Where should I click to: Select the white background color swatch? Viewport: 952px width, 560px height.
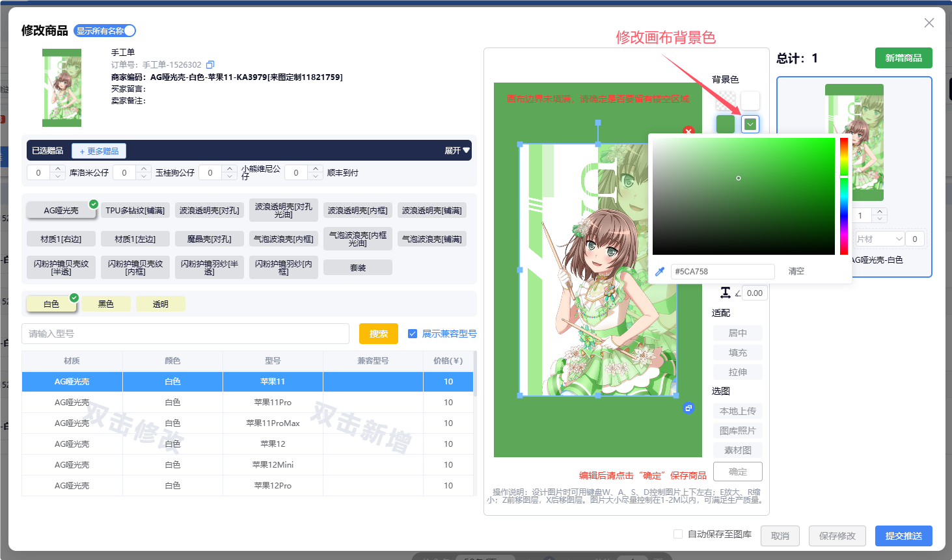pyautogui.click(x=750, y=101)
